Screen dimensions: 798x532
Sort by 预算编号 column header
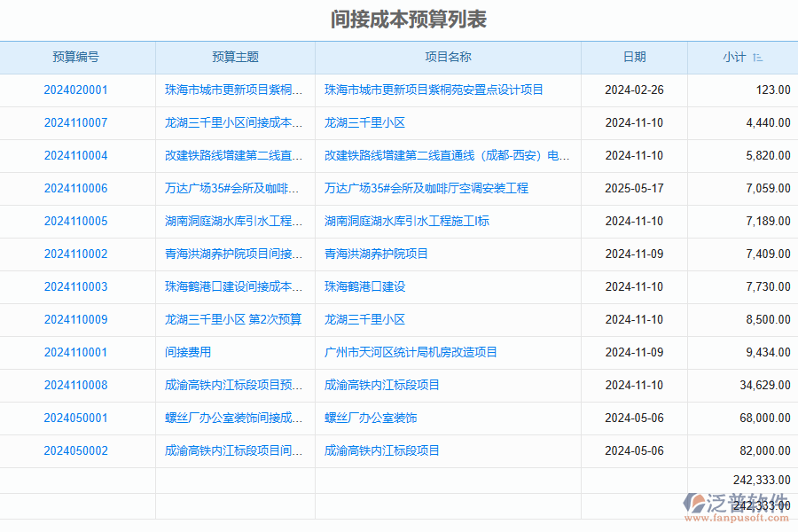(76, 57)
